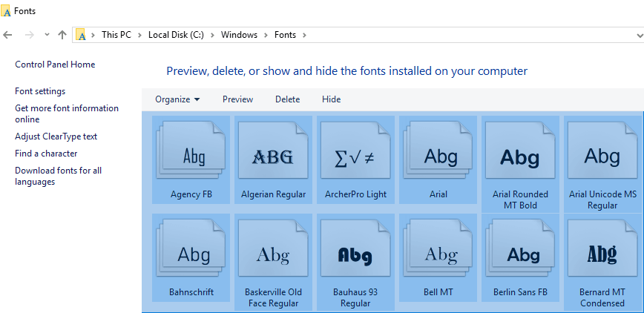The width and height of the screenshot is (644, 313).
Task: Navigate up one folder level
Action: 62,35
